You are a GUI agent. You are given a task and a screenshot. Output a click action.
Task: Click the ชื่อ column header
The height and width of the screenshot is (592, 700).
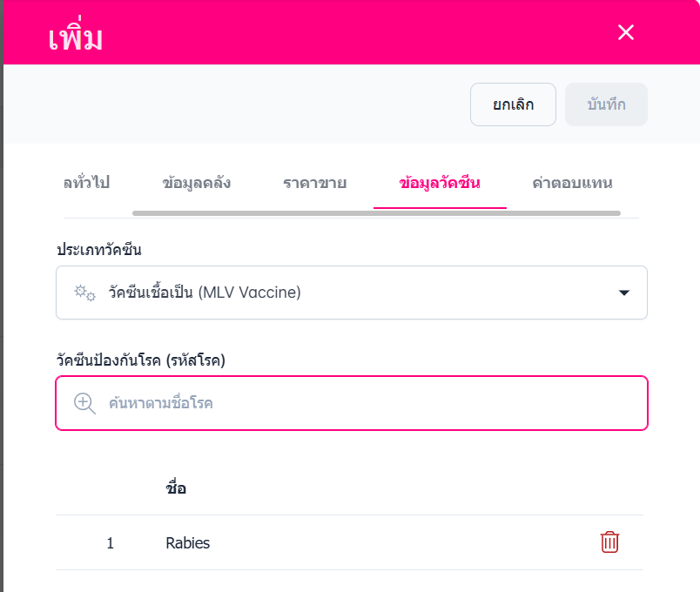point(175,488)
